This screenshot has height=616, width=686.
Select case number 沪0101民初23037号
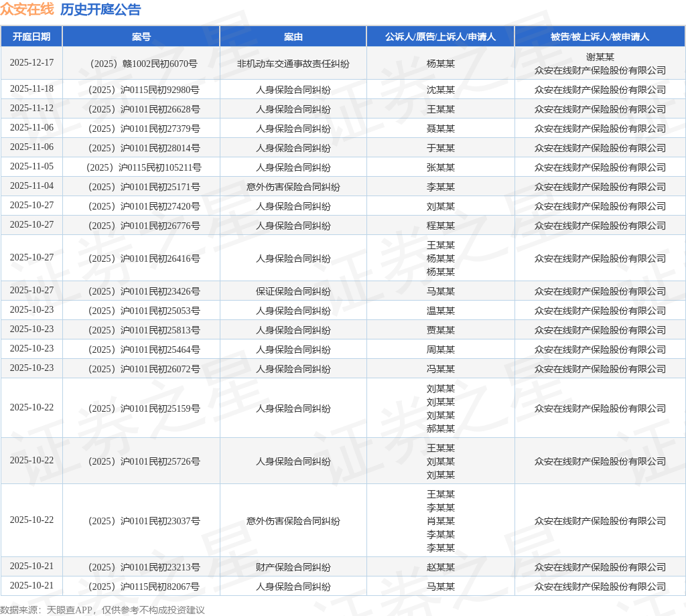tap(144, 521)
